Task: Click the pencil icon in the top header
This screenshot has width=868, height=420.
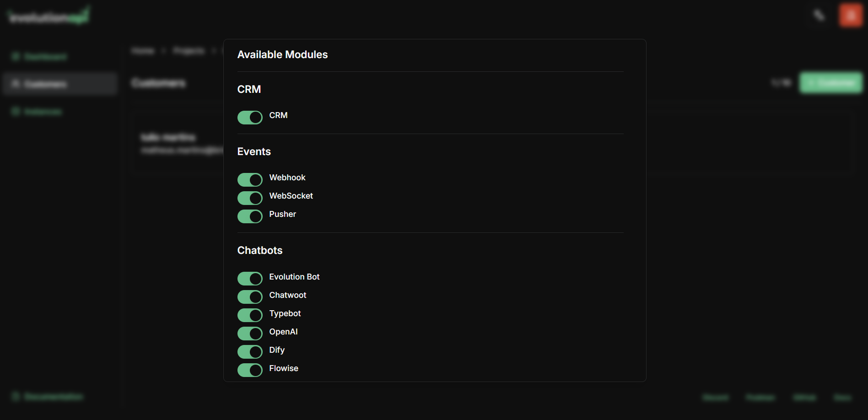Action: click(x=818, y=15)
